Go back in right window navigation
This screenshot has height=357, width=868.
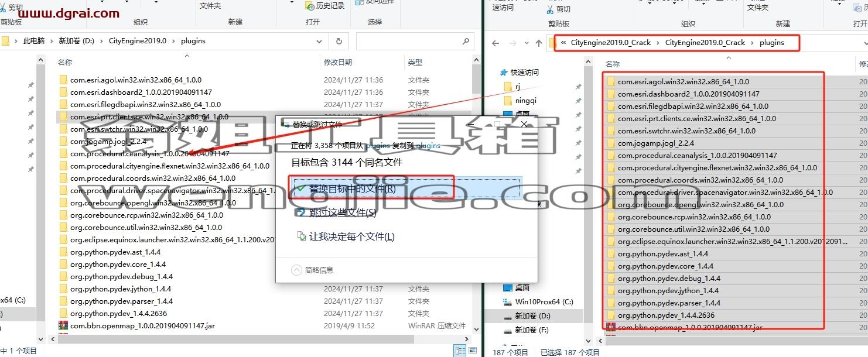[x=495, y=43]
